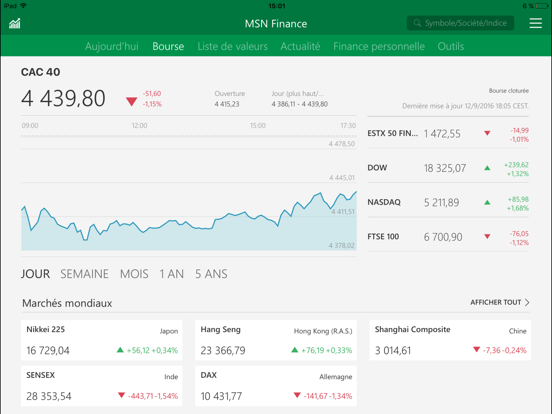Screen dimensions: 552x414
Task: Switch to the Outils tab
Action: click(451, 46)
